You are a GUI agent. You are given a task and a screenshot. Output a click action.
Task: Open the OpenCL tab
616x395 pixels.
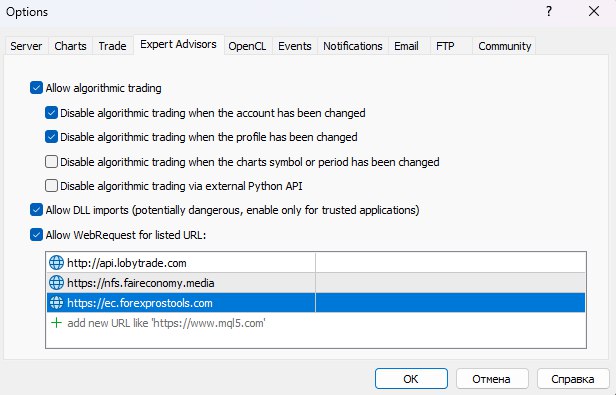(x=247, y=46)
